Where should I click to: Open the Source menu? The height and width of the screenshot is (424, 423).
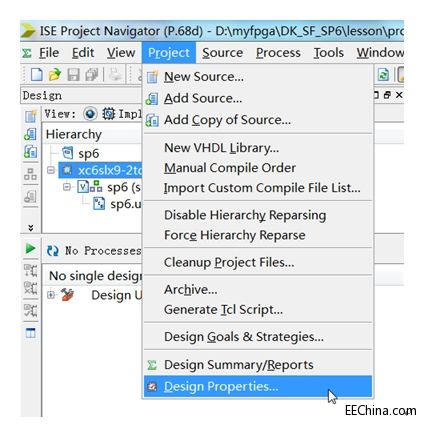[x=223, y=53]
